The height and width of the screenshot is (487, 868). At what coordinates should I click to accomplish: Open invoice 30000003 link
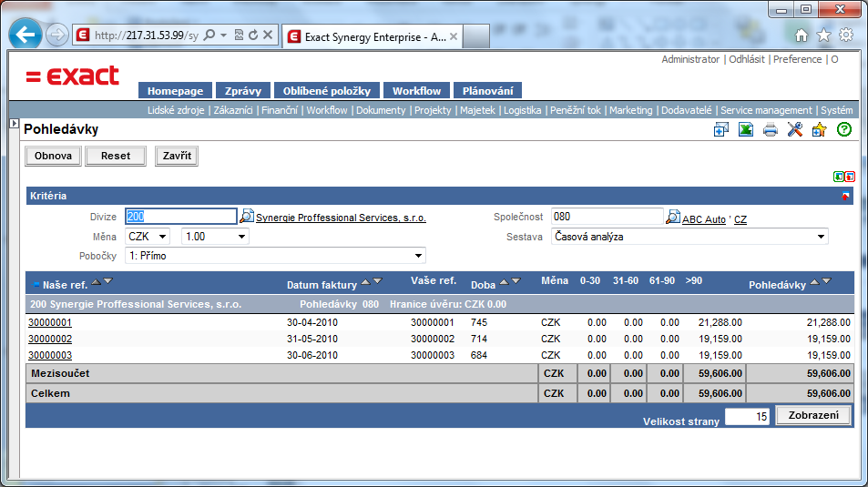[x=50, y=355]
